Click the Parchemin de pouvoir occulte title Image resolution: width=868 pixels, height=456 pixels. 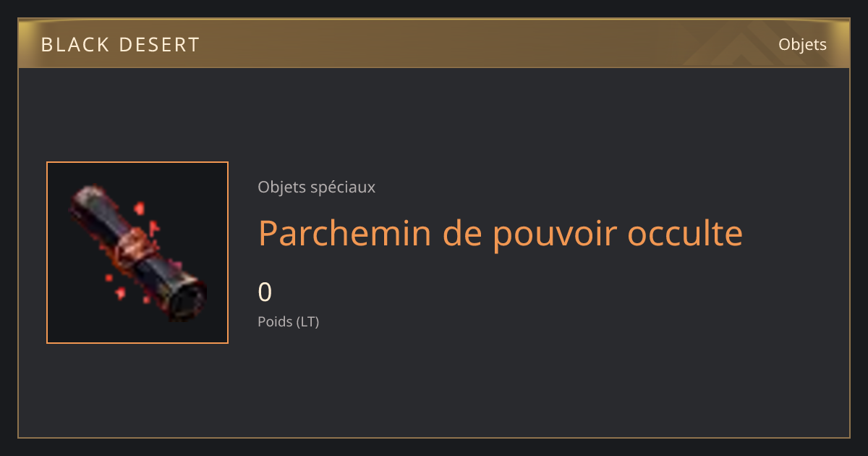tap(501, 233)
